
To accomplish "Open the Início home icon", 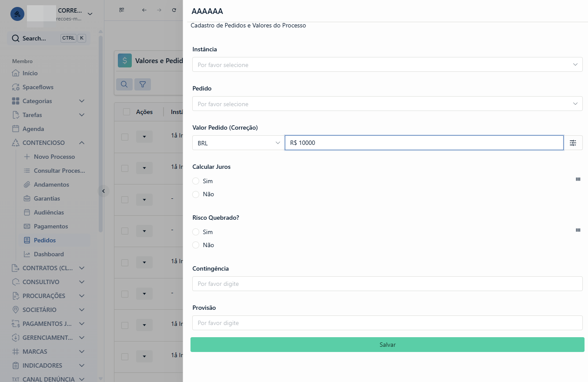I will tap(16, 73).
